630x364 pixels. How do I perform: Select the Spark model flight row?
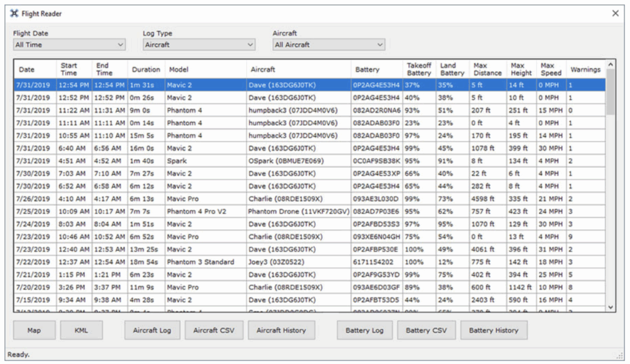pyautogui.click(x=310, y=160)
